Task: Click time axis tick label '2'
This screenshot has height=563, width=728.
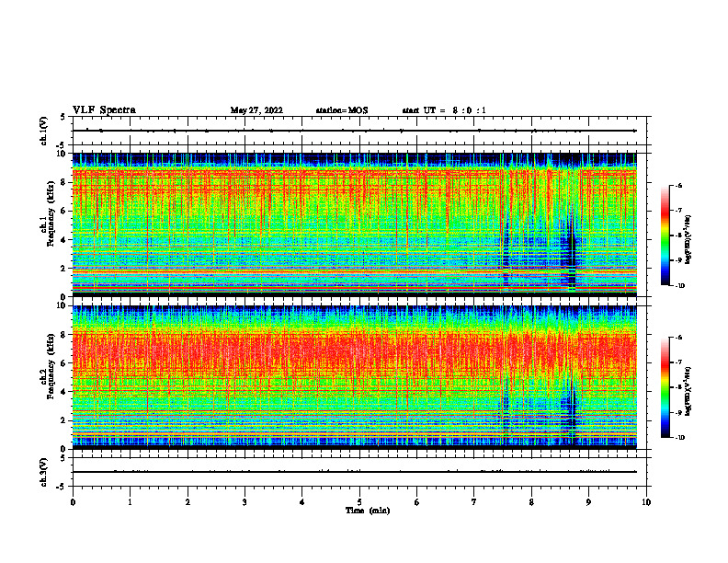Action: 188,502
